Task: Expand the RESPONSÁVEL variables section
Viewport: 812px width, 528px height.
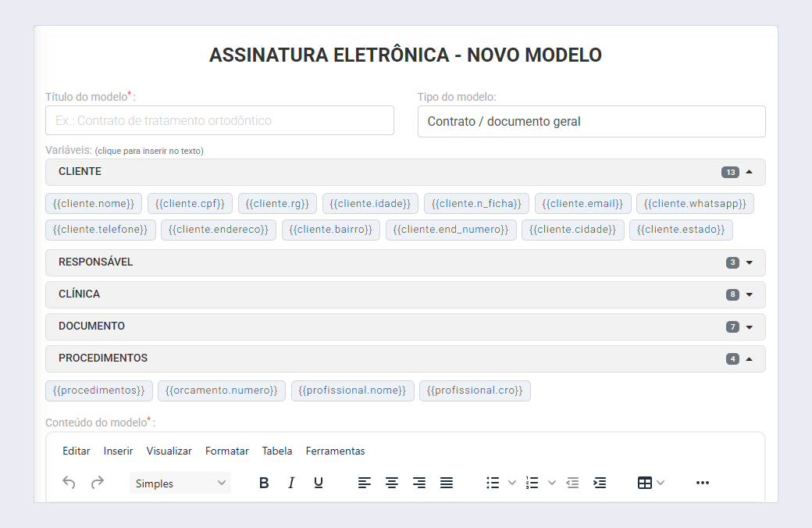Action: tap(405, 262)
